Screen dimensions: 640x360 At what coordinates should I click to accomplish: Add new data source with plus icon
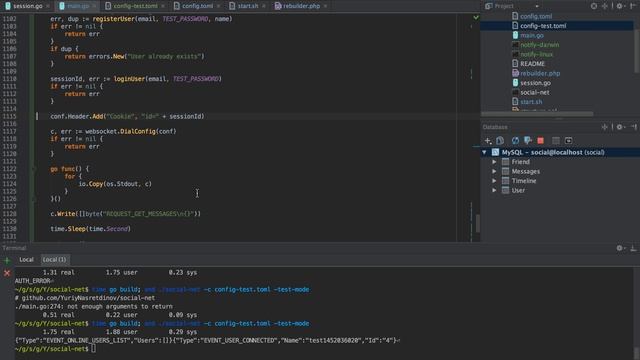[488, 140]
